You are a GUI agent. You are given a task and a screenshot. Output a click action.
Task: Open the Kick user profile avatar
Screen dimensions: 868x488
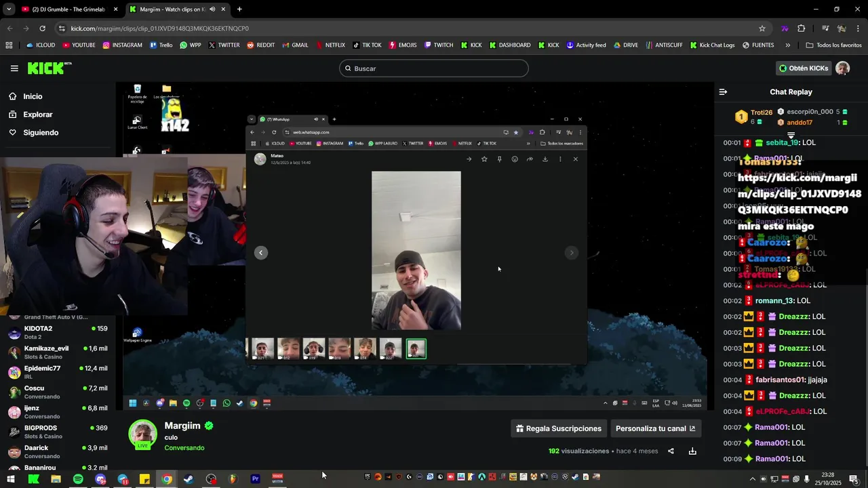(842, 68)
